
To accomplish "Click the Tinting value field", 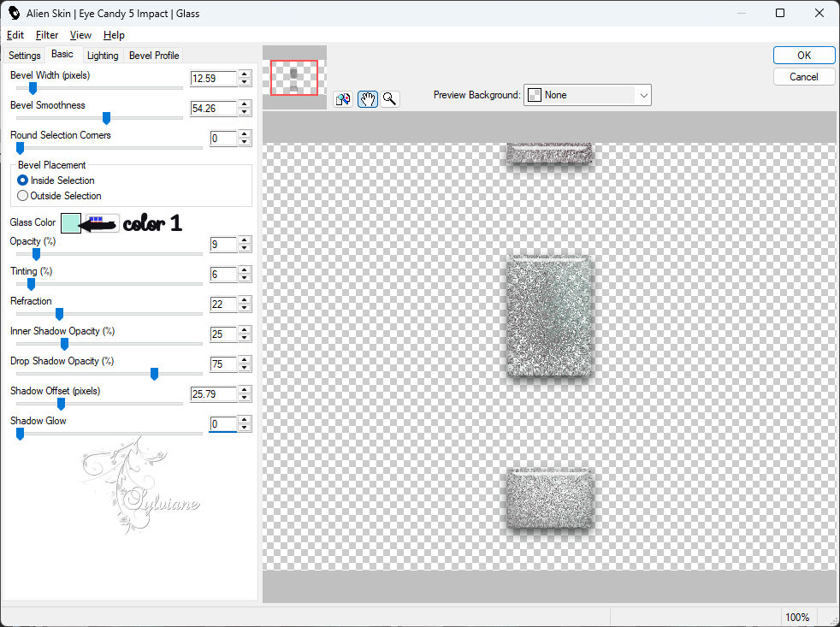I will (x=223, y=275).
